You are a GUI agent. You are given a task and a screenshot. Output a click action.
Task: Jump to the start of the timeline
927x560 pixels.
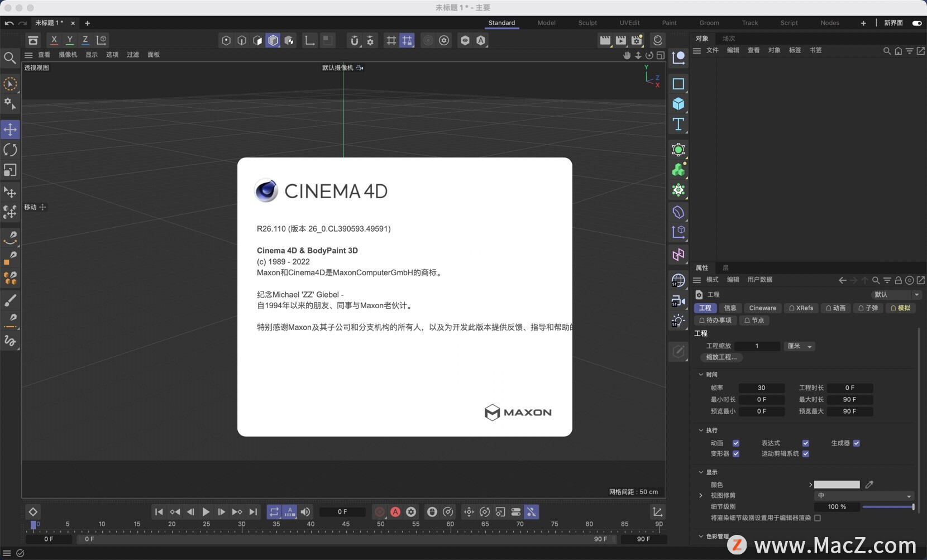(x=159, y=512)
